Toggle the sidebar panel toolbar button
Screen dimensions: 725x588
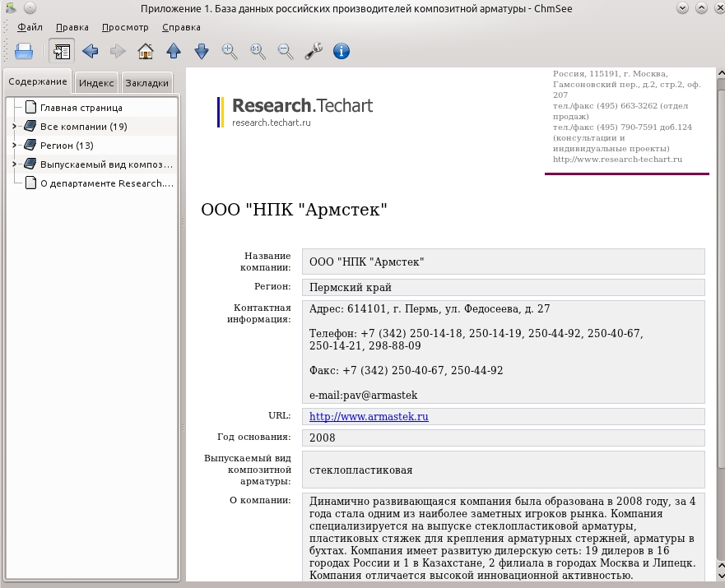point(62,51)
